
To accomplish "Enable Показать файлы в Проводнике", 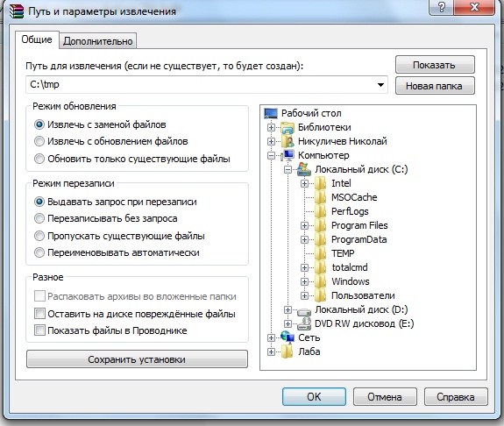I will point(39,330).
